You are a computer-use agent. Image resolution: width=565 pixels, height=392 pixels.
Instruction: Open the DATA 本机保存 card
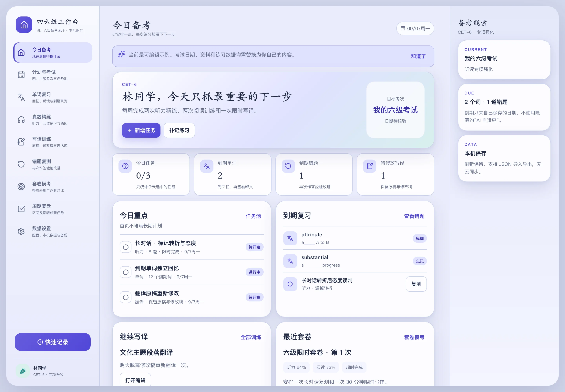(x=504, y=158)
